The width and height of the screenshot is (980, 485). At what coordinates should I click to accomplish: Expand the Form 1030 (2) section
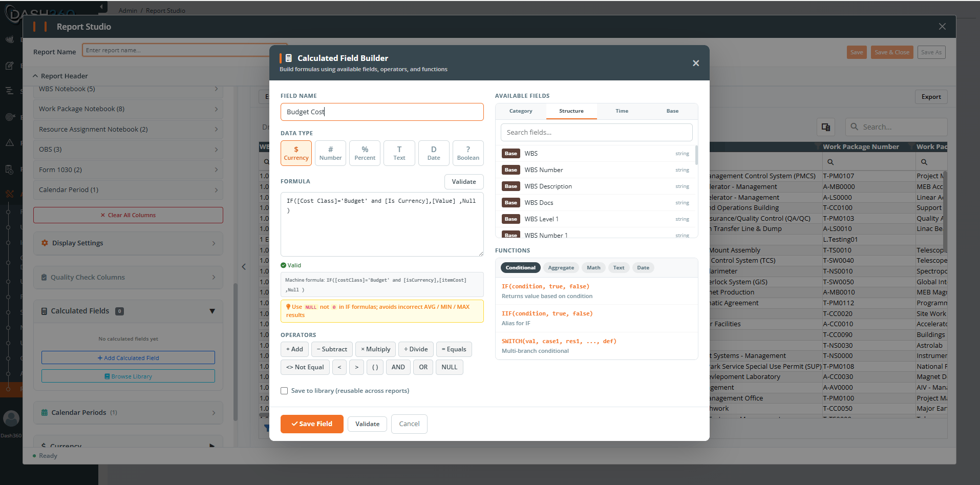pos(128,170)
